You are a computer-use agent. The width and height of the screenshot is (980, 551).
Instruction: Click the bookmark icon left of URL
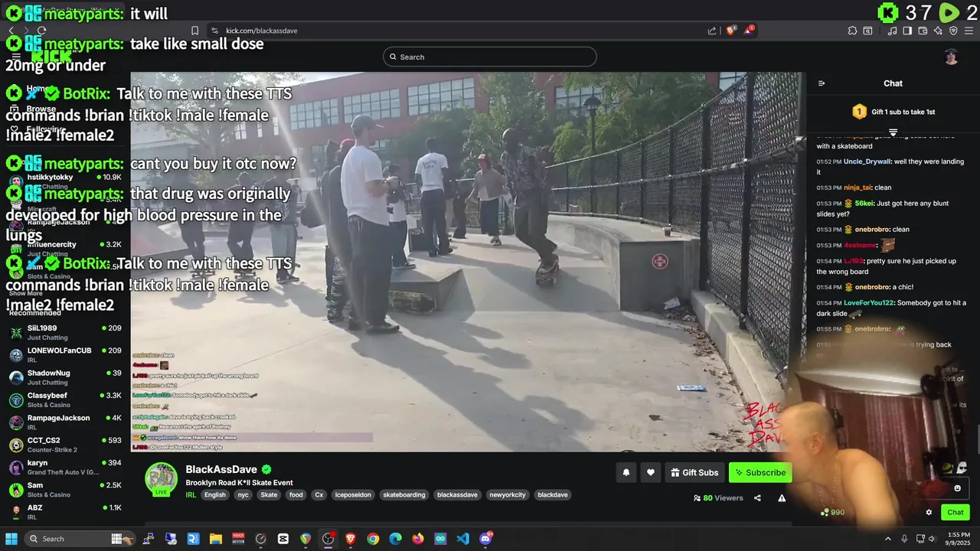[195, 31]
